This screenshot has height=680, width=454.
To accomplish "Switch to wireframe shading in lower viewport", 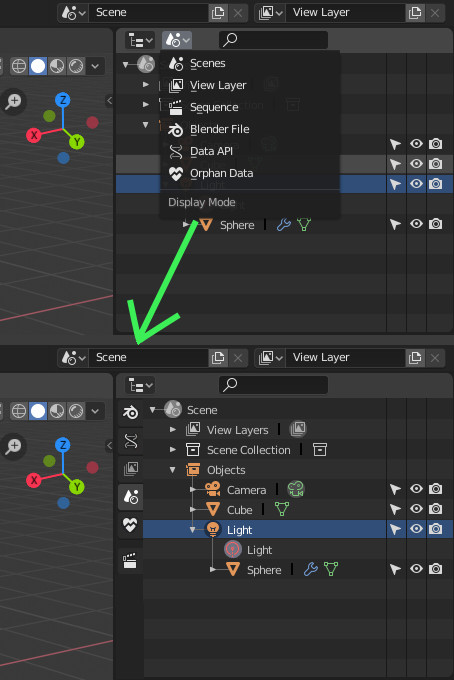I will 19,411.
